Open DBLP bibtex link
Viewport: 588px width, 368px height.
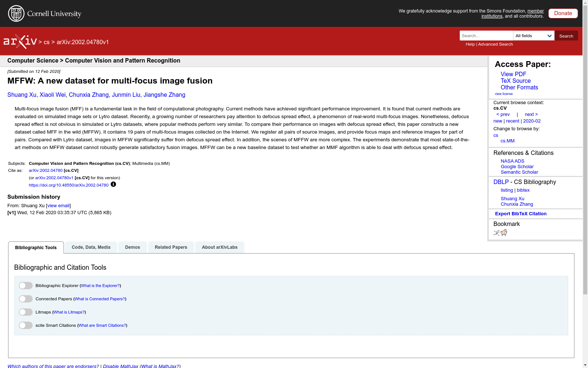(523, 190)
